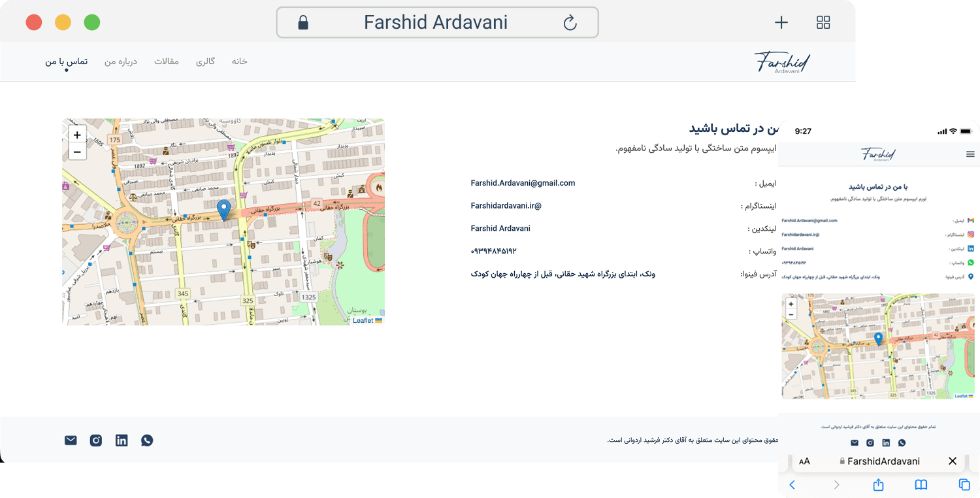Click the desktop address text beginning with ونک
980x498 pixels.
[563, 274]
